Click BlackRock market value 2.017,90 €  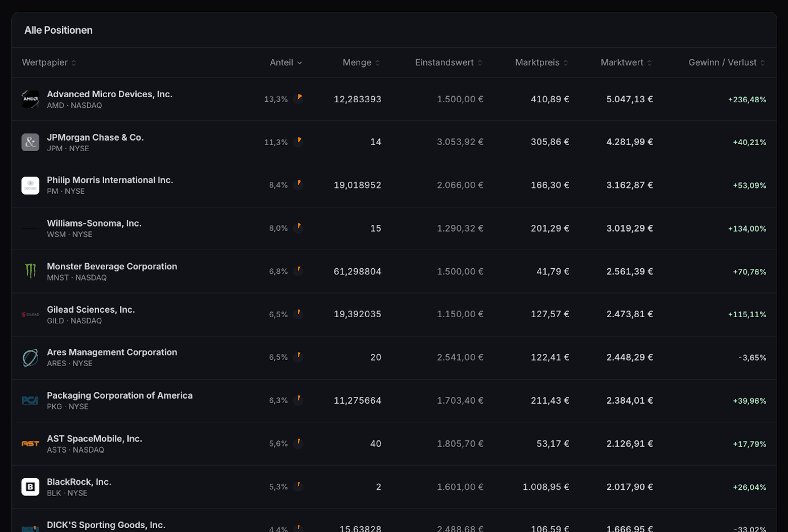[629, 487]
